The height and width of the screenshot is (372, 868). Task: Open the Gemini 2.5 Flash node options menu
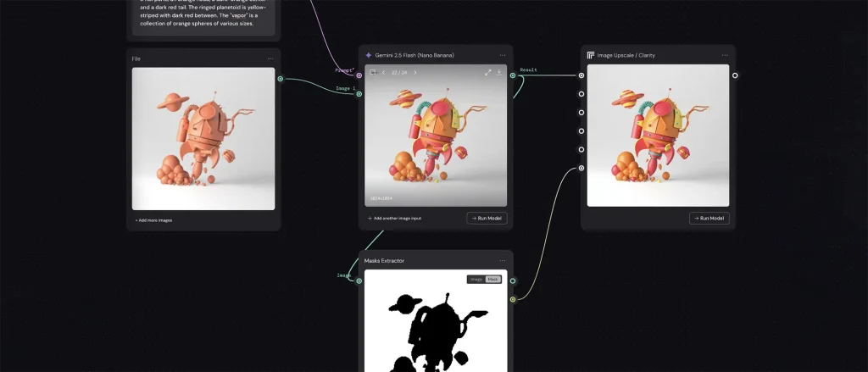[x=503, y=55]
